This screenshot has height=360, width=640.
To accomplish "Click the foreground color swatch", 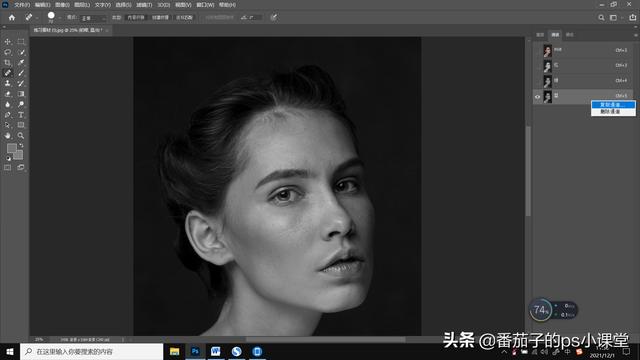I will click(12, 148).
